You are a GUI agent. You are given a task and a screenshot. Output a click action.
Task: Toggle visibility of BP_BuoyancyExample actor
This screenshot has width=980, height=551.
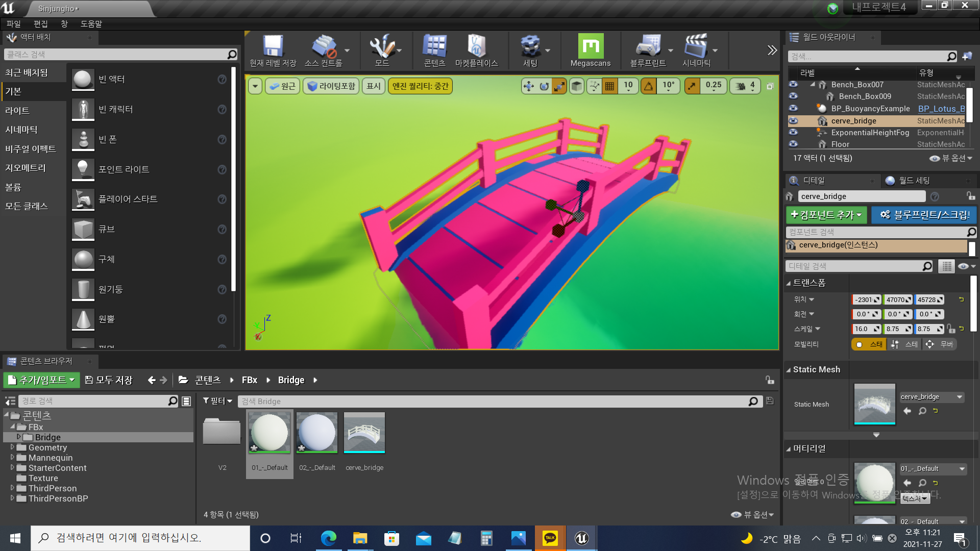[793, 109]
